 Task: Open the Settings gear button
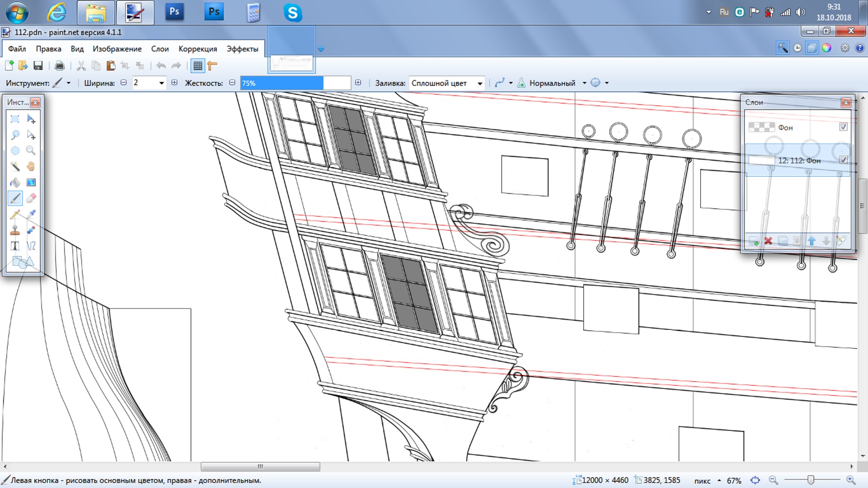(845, 48)
